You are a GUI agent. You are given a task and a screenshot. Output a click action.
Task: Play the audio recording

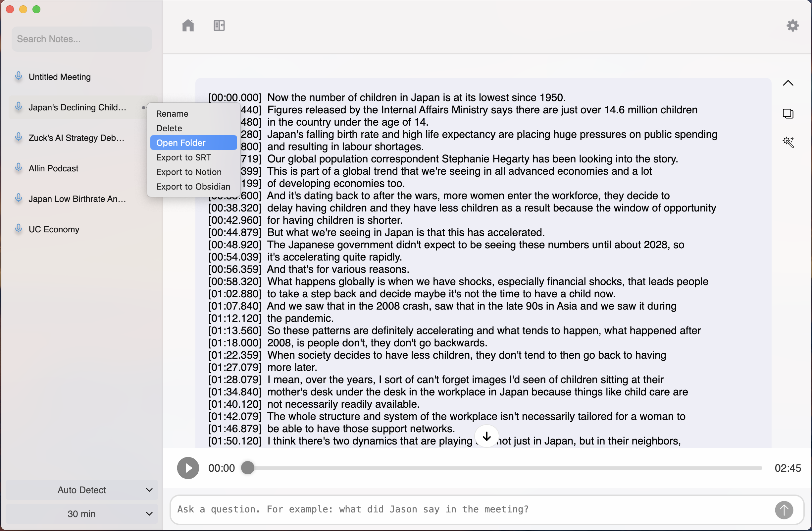(188, 468)
